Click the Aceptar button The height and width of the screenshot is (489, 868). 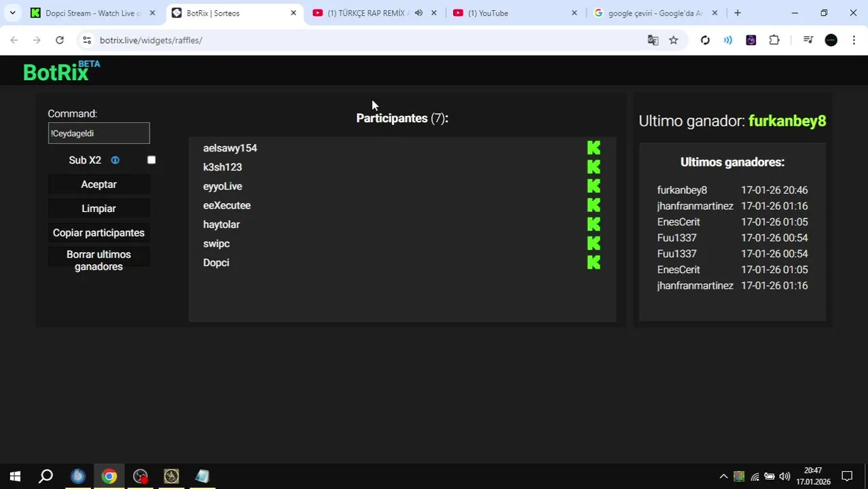[98, 185]
